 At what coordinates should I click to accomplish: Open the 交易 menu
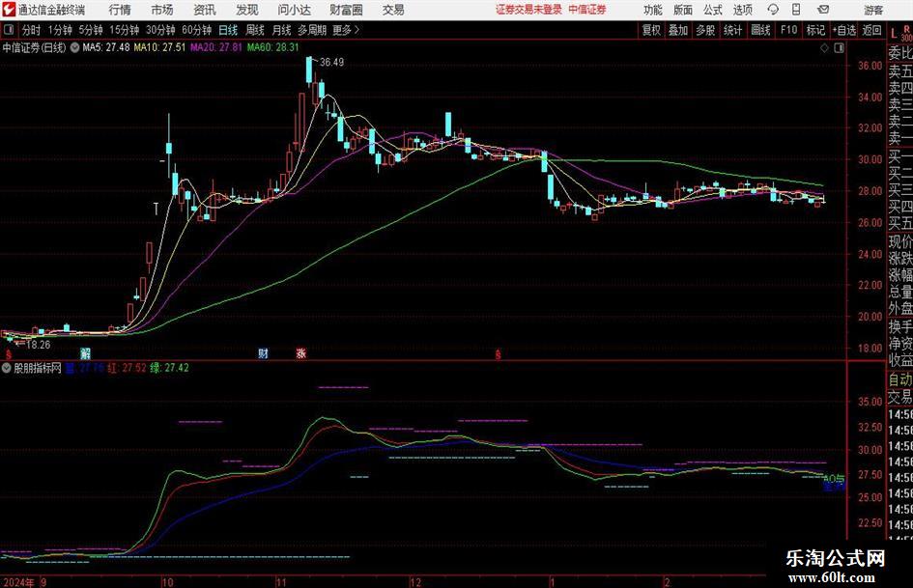(x=393, y=10)
